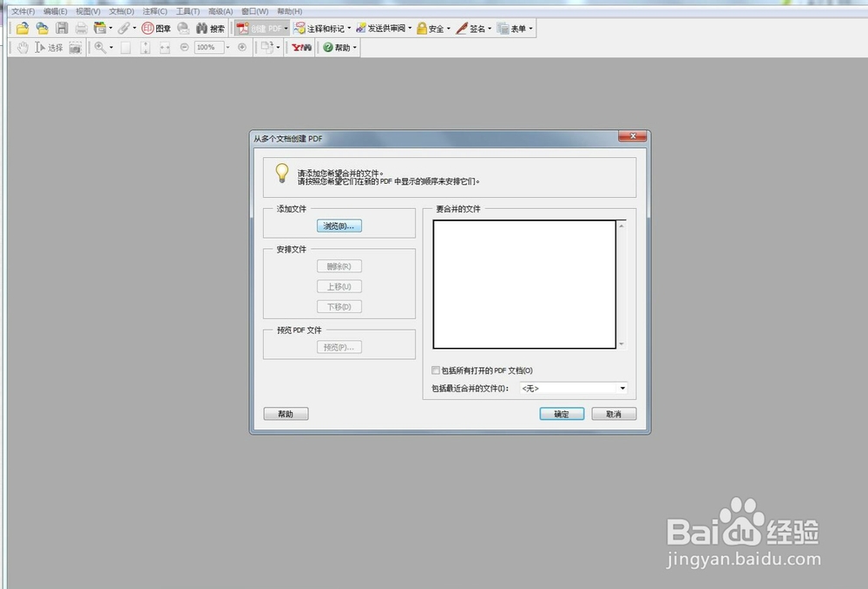The image size is (868, 589).
Task: Click the Create PDF from web page icon
Action: click(42, 29)
